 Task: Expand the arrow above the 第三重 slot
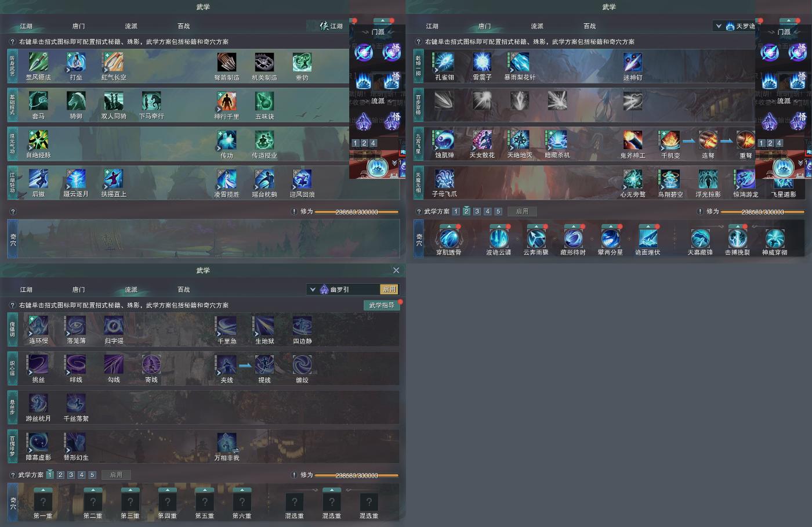coord(130,490)
